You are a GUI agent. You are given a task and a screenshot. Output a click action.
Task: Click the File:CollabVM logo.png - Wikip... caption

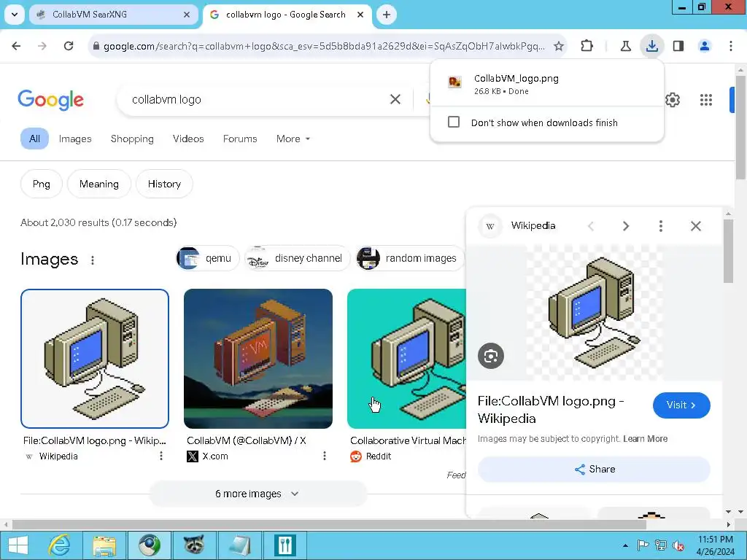coord(94,440)
